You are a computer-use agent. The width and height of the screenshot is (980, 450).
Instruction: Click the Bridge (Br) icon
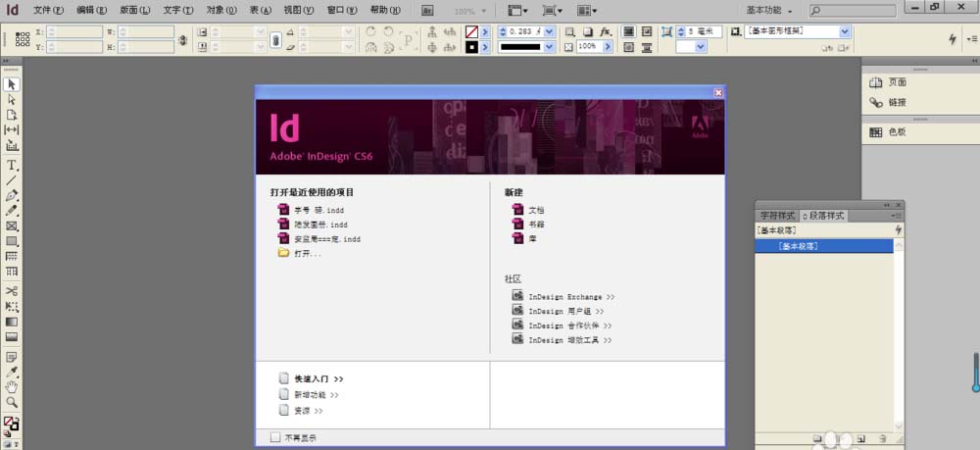[x=427, y=11]
